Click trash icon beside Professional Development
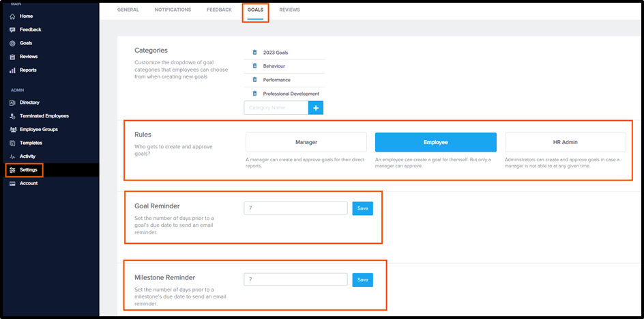 [x=254, y=94]
